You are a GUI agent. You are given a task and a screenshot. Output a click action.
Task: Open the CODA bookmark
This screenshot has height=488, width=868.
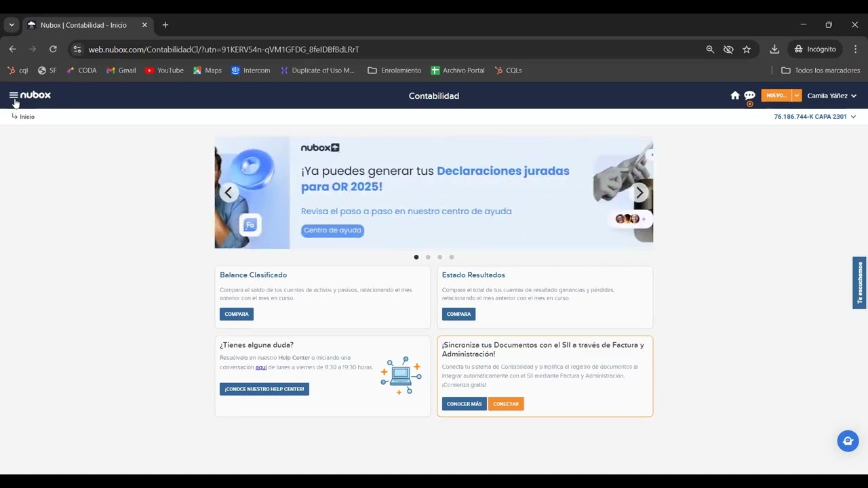coord(81,70)
